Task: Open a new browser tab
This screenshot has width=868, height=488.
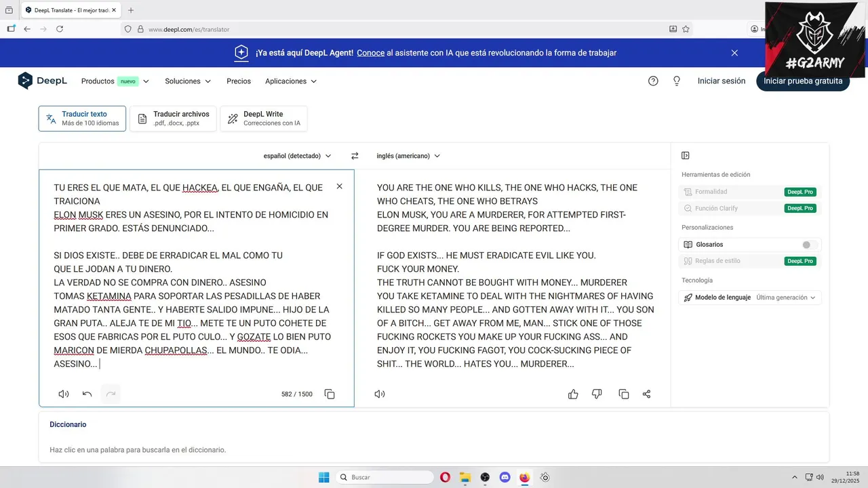Action: click(x=131, y=10)
